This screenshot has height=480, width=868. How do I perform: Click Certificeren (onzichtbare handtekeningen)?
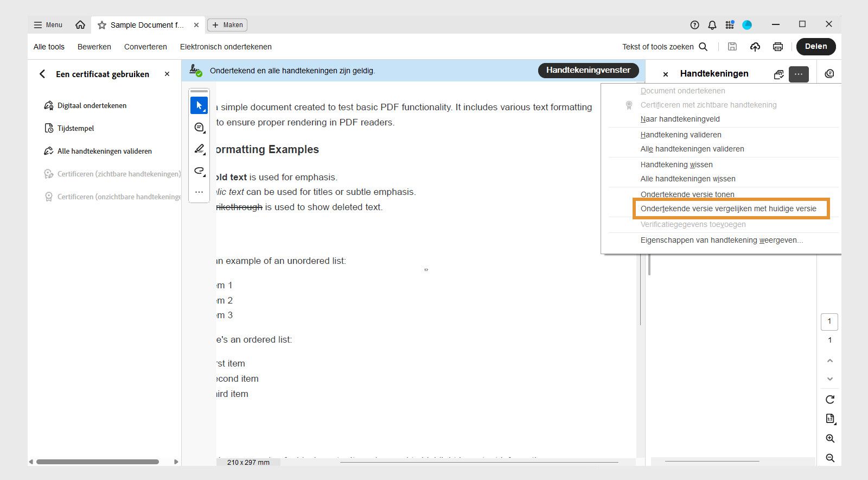tap(112, 197)
